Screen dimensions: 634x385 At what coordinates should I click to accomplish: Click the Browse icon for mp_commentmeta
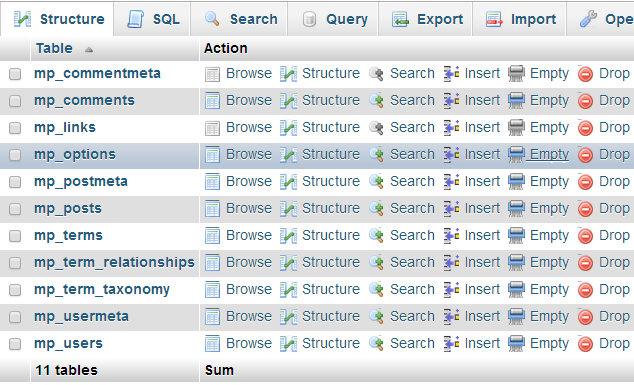(x=212, y=74)
